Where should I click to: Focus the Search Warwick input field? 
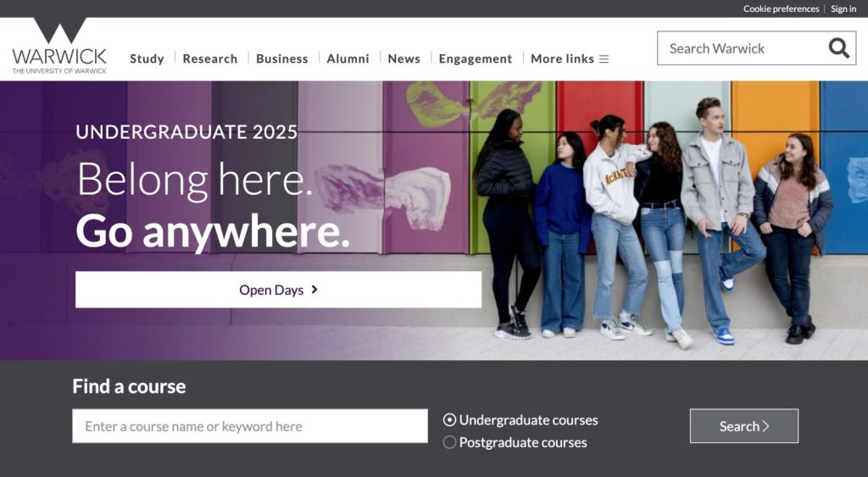(x=742, y=48)
